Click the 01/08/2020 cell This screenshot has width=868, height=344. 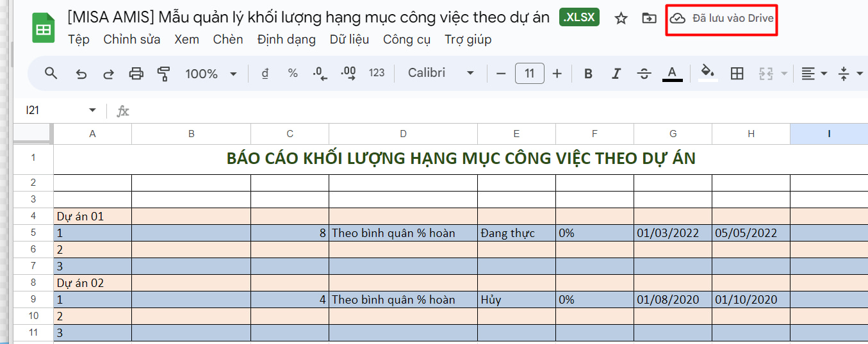point(673,299)
